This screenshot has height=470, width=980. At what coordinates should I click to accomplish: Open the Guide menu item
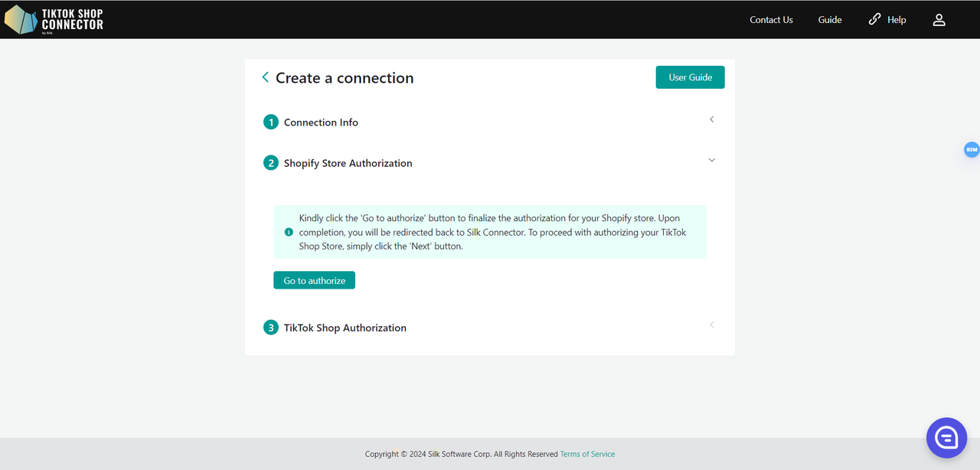[x=829, y=20]
